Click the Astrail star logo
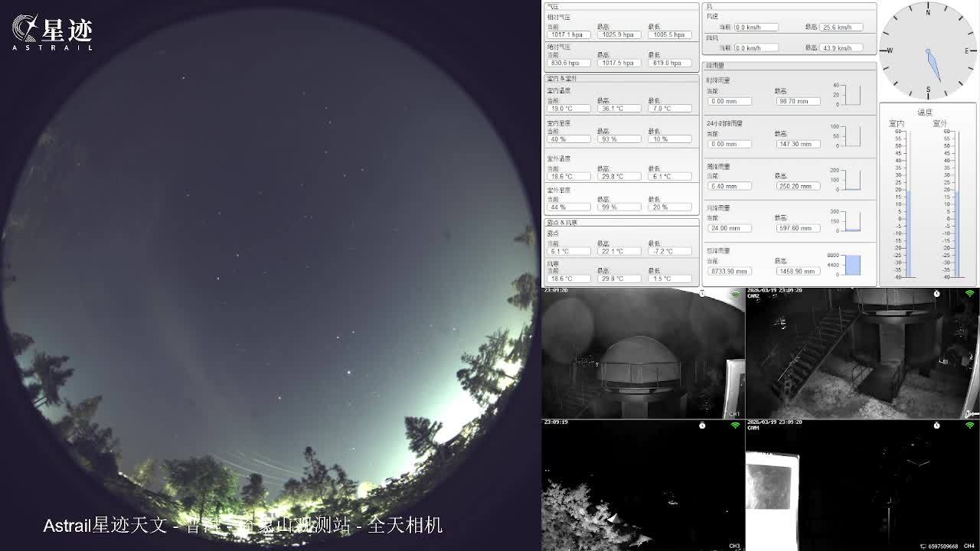The width and height of the screenshot is (980, 551). [26, 29]
